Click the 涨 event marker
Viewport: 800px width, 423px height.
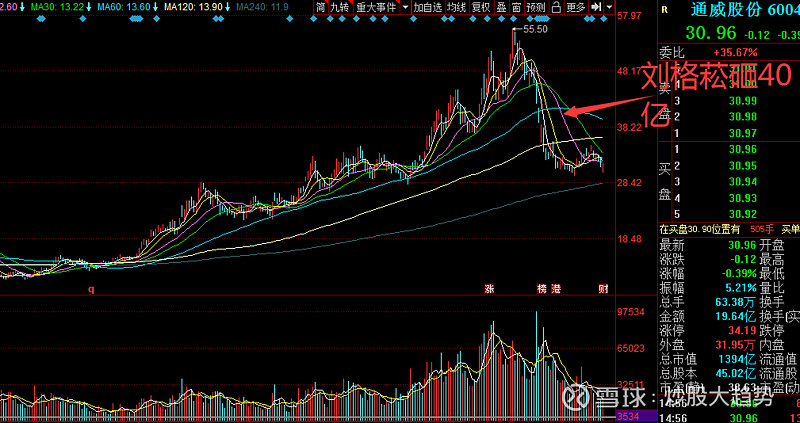[489, 289]
